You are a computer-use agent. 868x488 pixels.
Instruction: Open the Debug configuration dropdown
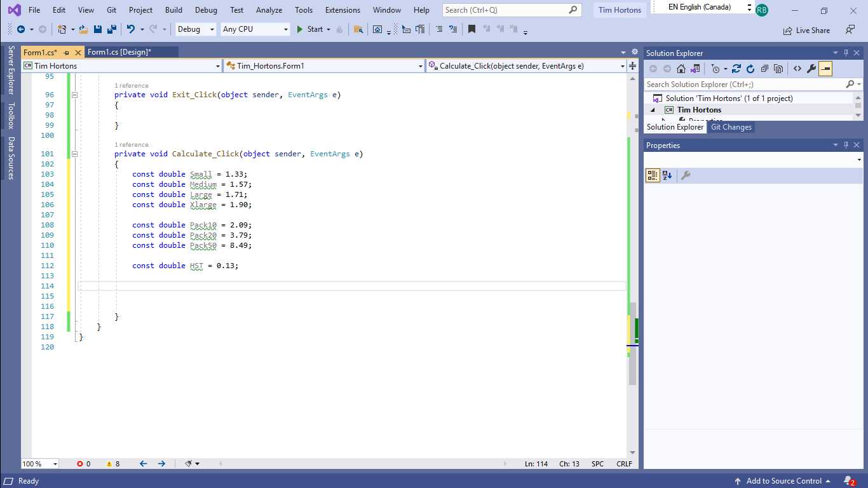(196, 29)
